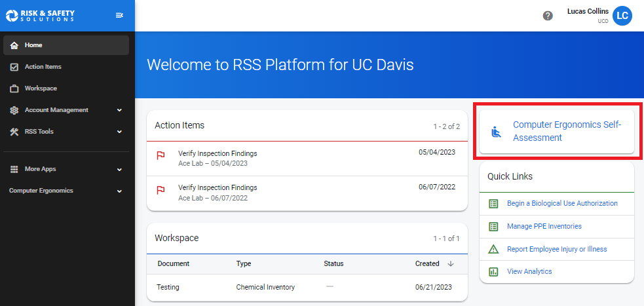Click the Home house icon in sidebar

14,45
